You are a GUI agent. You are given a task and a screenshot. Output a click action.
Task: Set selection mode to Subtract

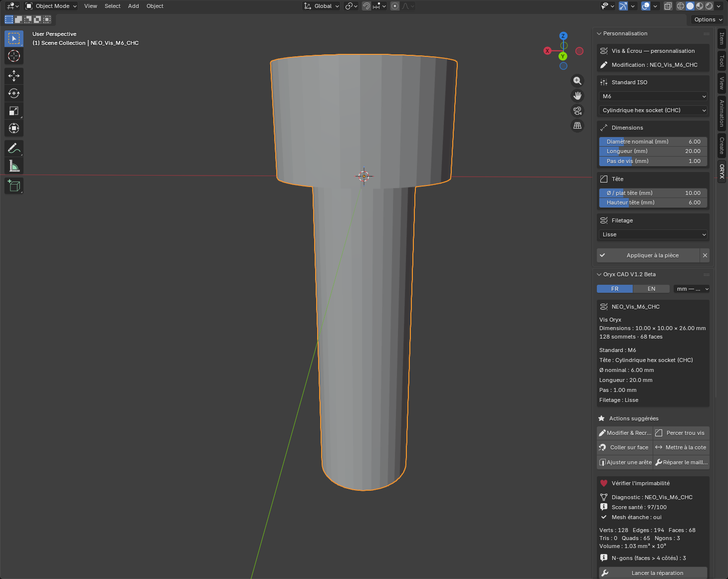[x=28, y=19]
